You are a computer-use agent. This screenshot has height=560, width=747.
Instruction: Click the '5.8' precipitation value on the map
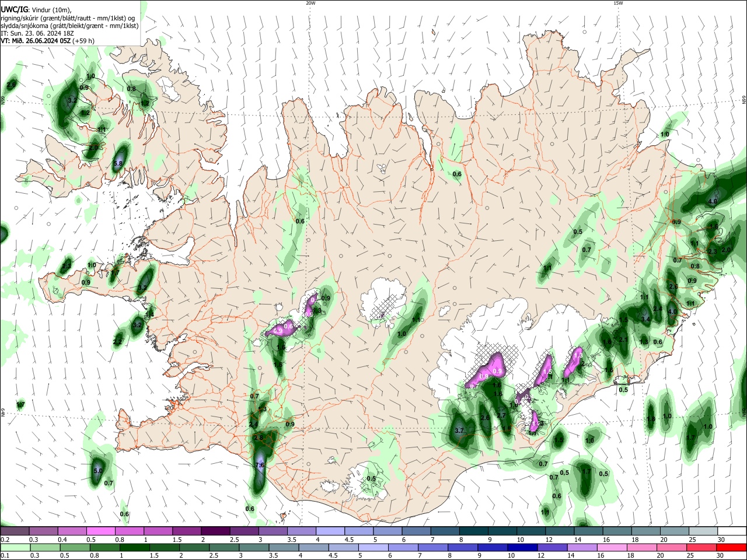[117, 163]
